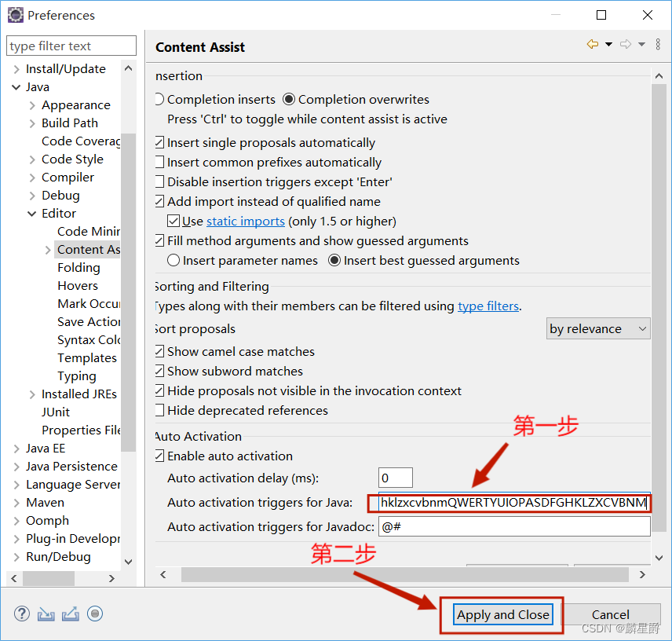Viewport: 672px width, 641px height.
Task: Expand the Compiler node
Action: (32, 178)
